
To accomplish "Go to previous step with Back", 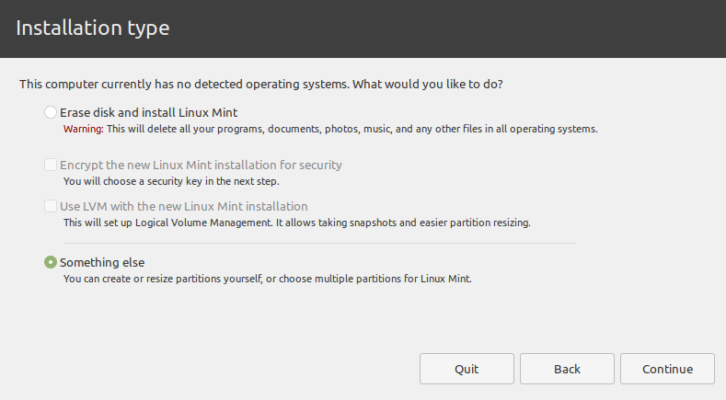I will (566, 369).
